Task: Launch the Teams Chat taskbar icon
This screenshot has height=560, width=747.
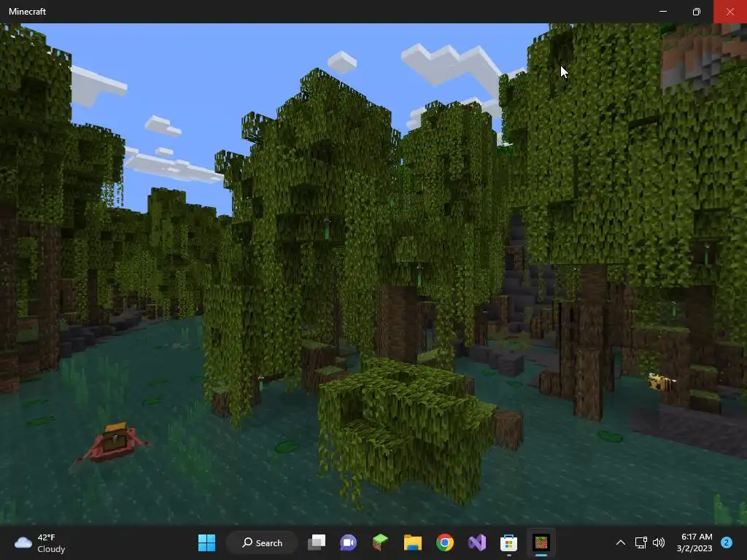Action: [348, 542]
